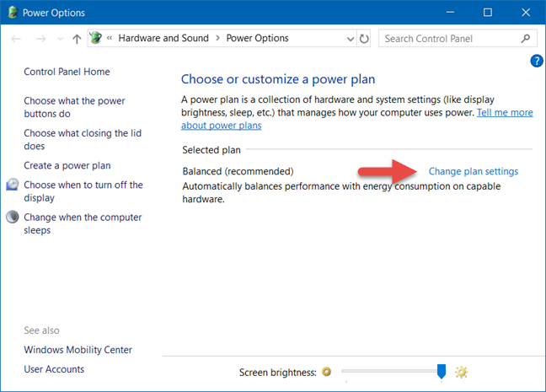Expand the address bar history dropdown
The image size is (546, 392).
coord(351,39)
